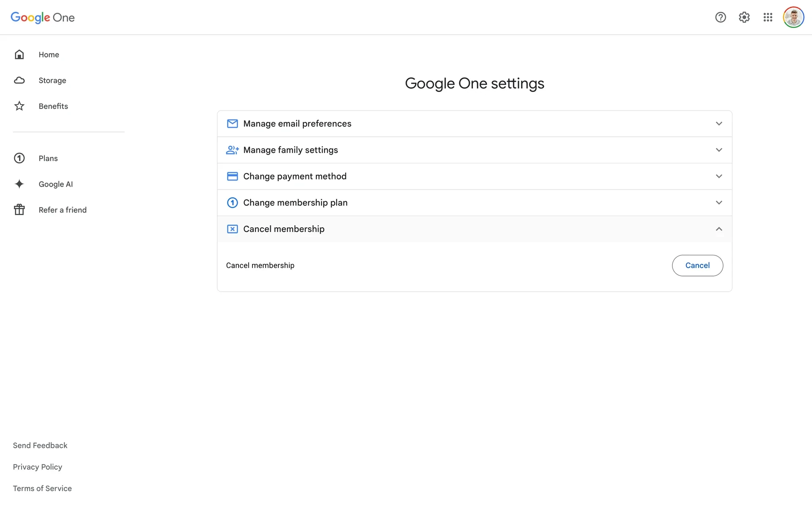Click the envelope icon for email preferences
Screen dimensions: 812x508
pyautogui.click(x=232, y=124)
